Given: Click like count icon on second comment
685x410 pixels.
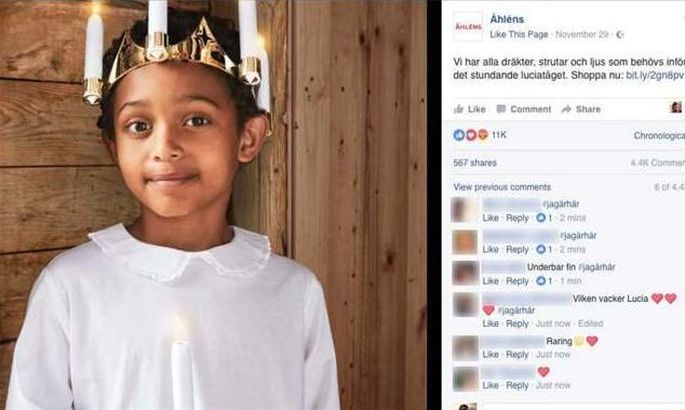Looking at the screenshot, I should (x=541, y=249).
